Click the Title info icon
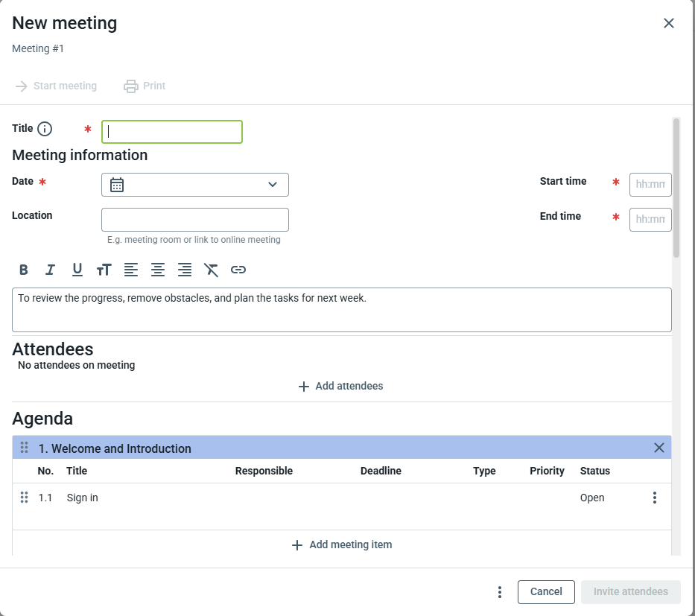The width and height of the screenshot is (695, 616). (45, 129)
